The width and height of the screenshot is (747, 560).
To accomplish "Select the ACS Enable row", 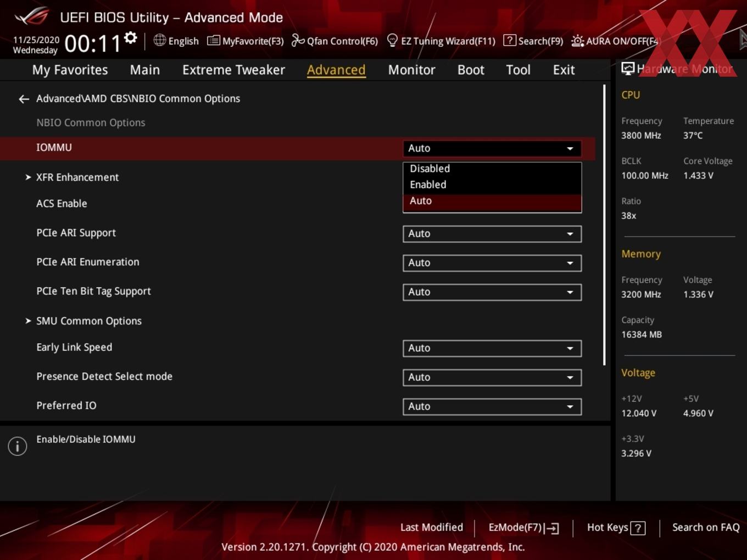I will (62, 204).
